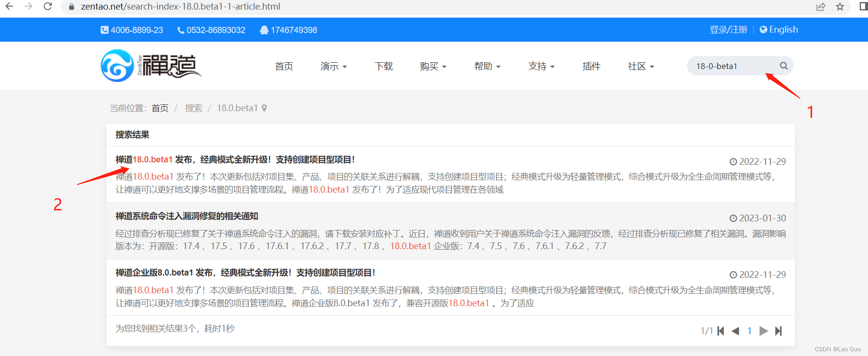Open the 下载 nav item

click(383, 66)
